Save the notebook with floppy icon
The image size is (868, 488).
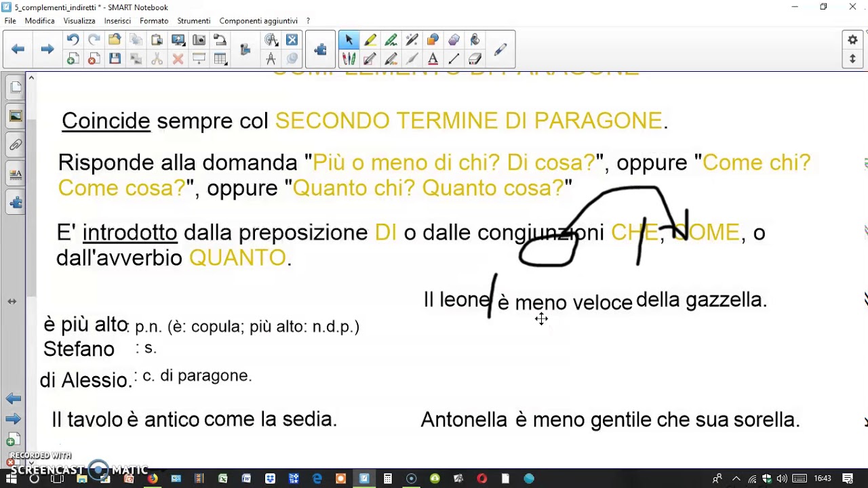coord(115,60)
